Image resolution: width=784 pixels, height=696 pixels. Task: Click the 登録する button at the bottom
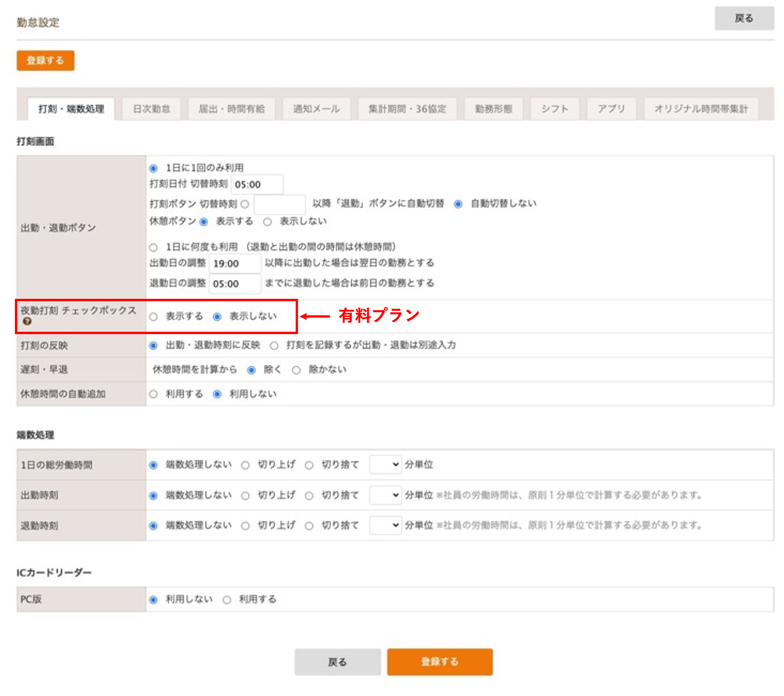click(440, 662)
